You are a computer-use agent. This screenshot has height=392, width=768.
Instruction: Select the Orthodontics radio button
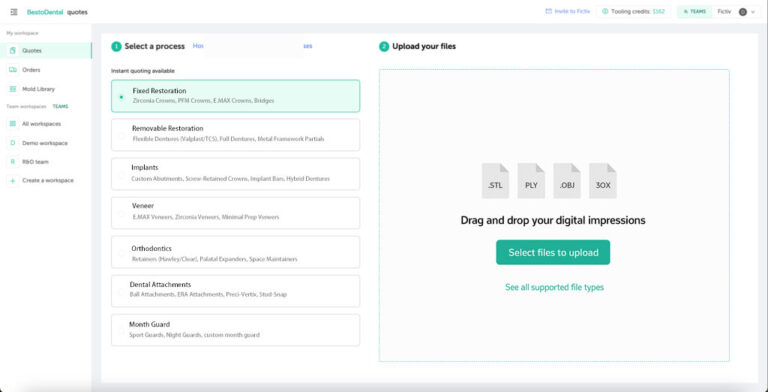121,253
